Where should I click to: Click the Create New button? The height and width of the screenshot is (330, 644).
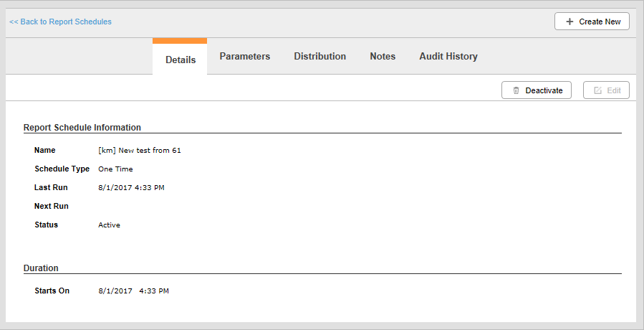[592, 22]
